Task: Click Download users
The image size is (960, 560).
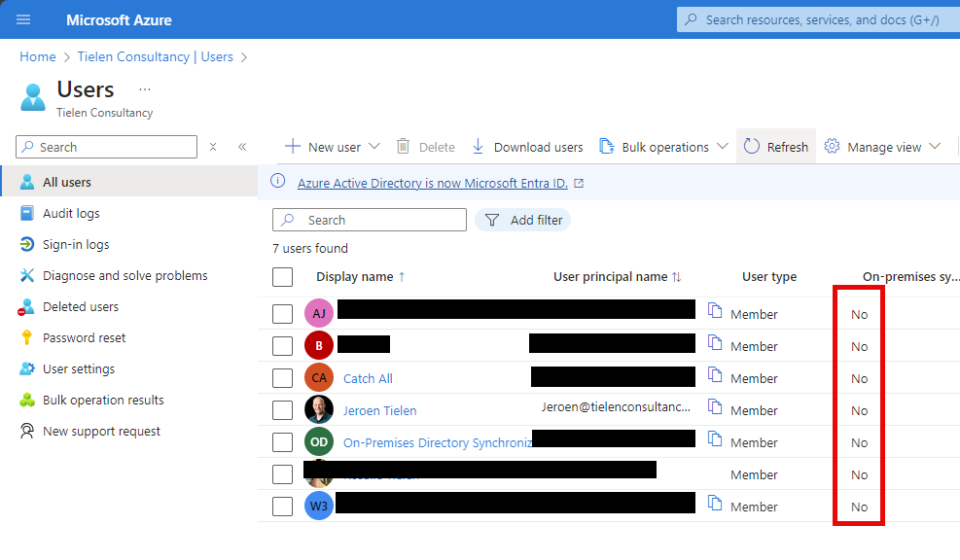Action: click(x=528, y=147)
